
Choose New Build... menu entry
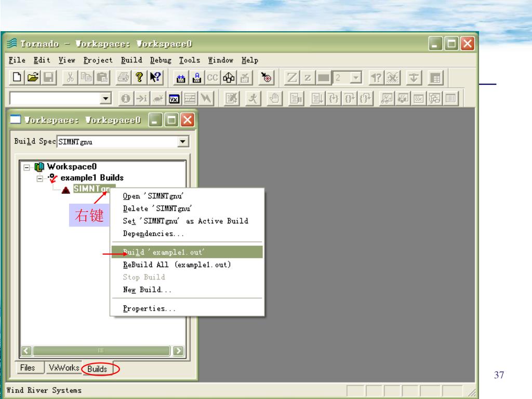pos(187,289)
